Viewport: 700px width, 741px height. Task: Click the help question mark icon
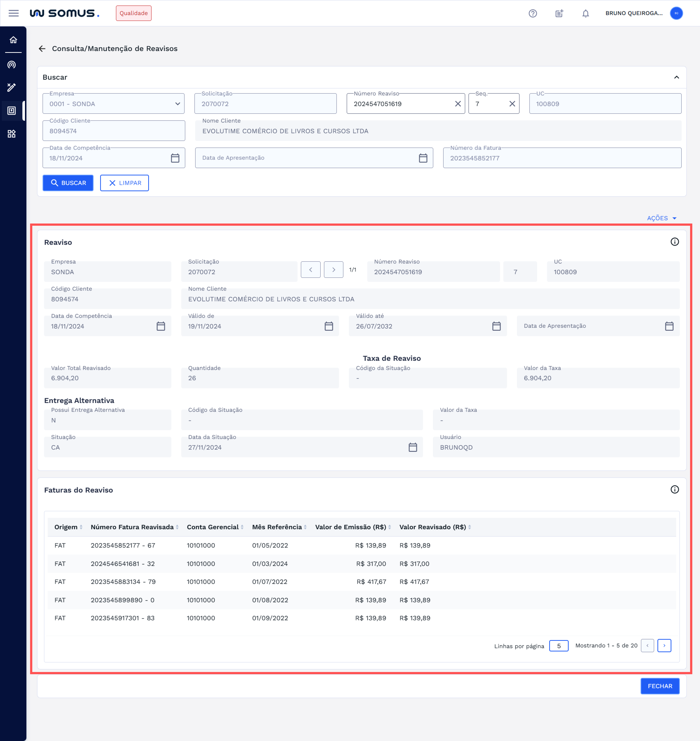(x=533, y=13)
